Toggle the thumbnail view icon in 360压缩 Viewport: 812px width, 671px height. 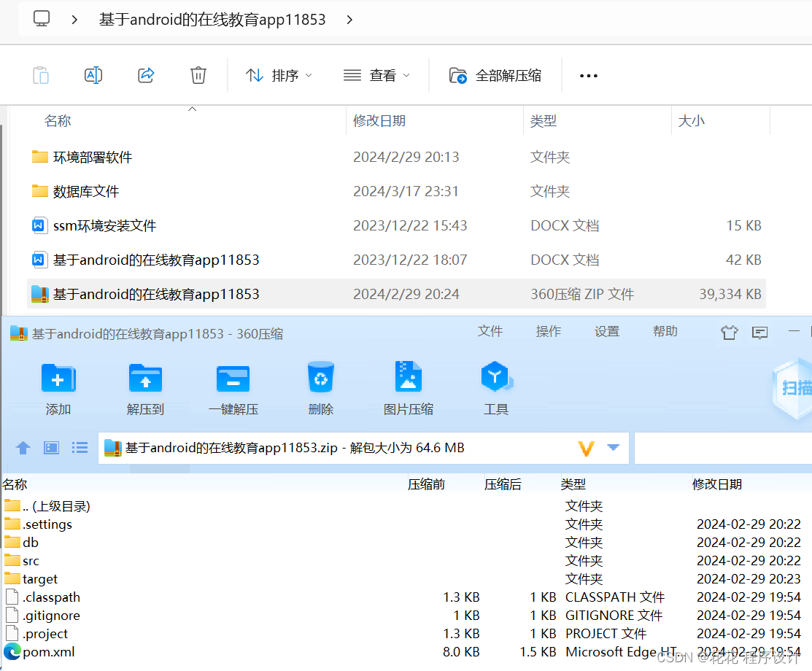[50, 447]
